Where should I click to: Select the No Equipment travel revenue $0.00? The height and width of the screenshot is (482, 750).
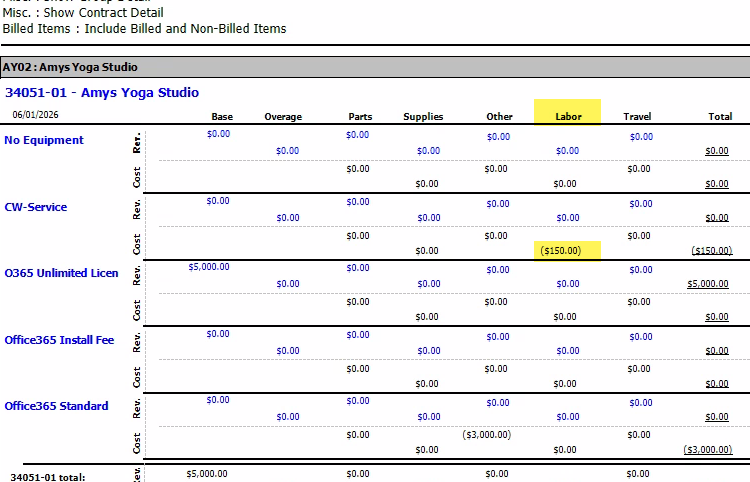[x=641, y=137]
